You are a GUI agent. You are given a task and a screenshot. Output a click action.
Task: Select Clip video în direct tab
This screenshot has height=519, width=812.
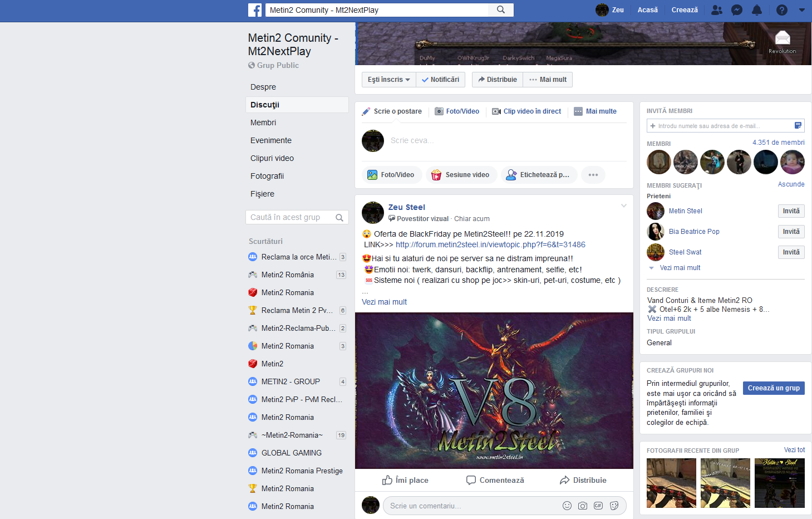tap(526, 111)
